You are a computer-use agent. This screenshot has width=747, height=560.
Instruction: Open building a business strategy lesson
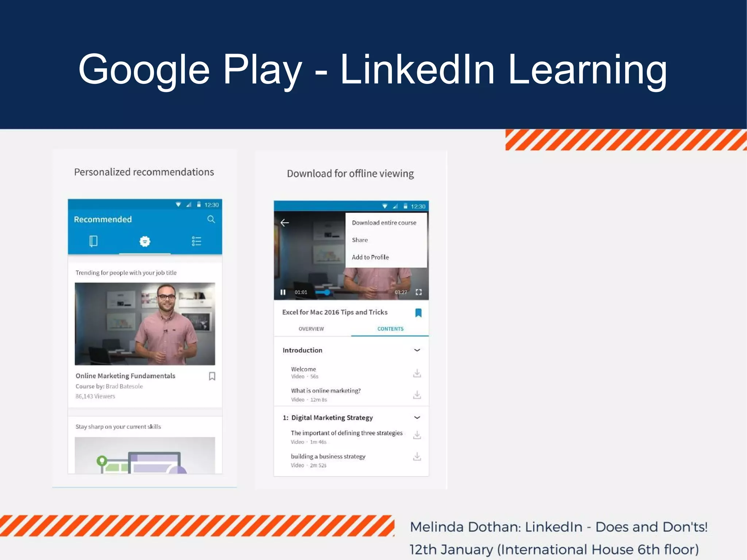click(328, 456)
